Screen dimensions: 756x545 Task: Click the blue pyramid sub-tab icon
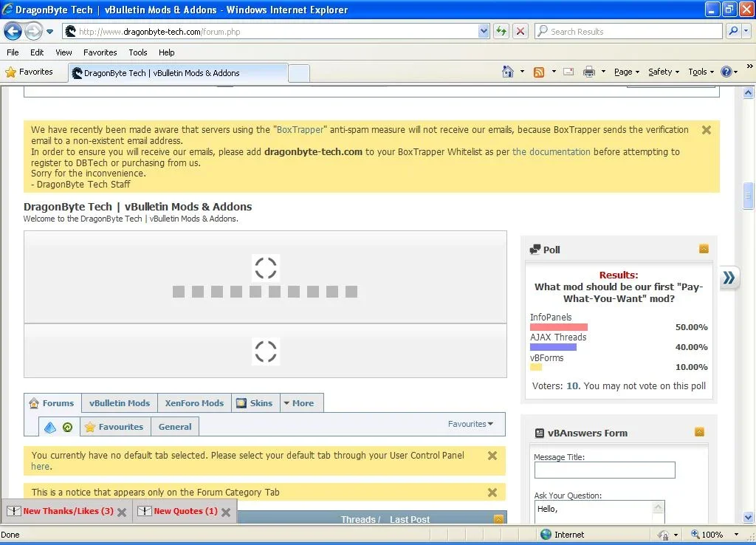tap(50, 428)
